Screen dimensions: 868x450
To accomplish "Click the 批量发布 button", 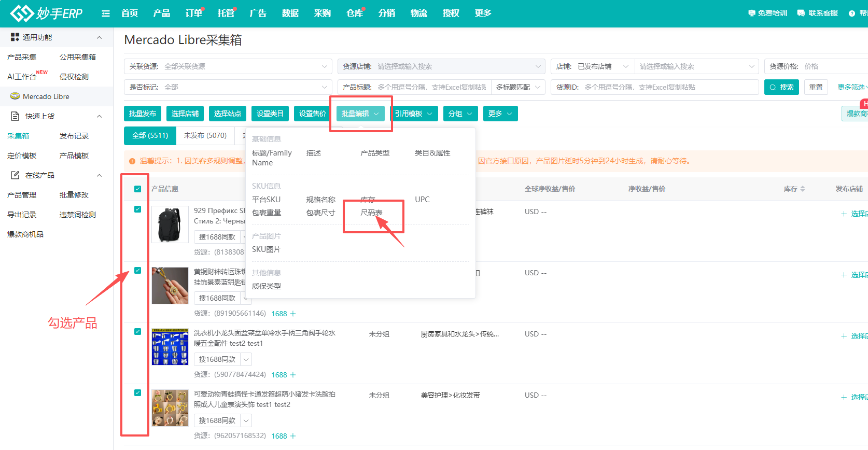I will coord(143,114).
